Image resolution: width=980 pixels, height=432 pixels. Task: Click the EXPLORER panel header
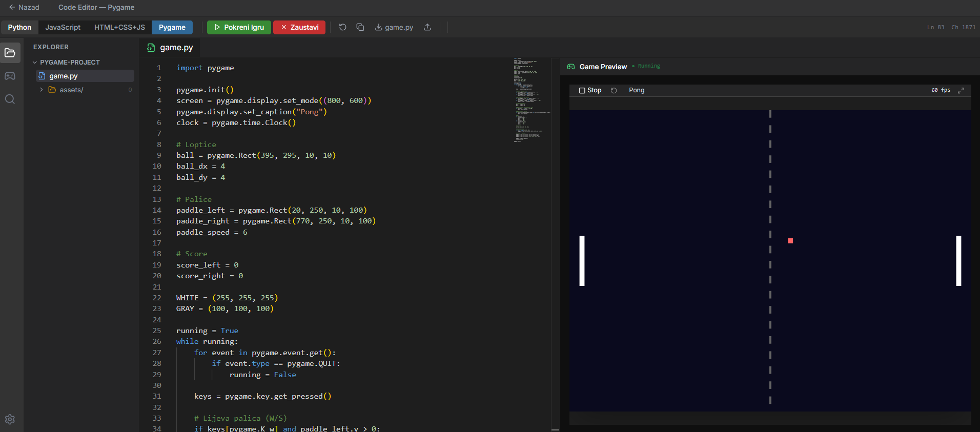tap(51, 47)
